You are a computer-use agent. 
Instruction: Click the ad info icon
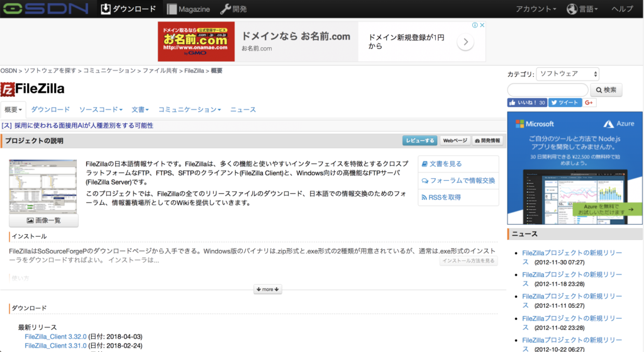point(475,25)
